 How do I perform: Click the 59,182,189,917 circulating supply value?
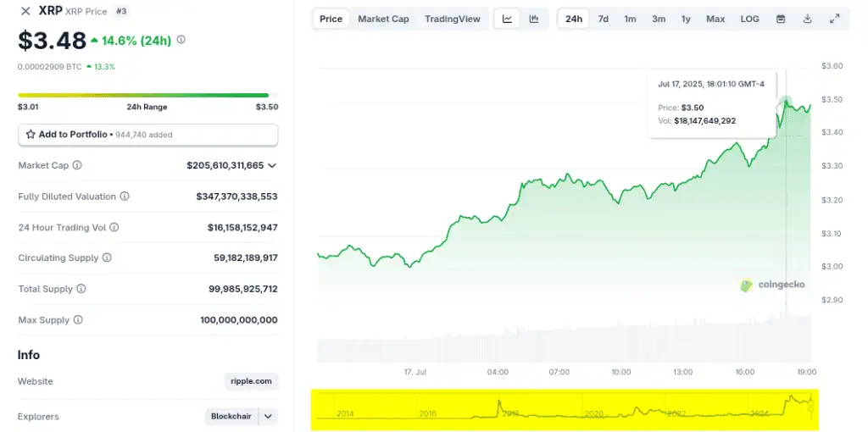pos(246,258)
